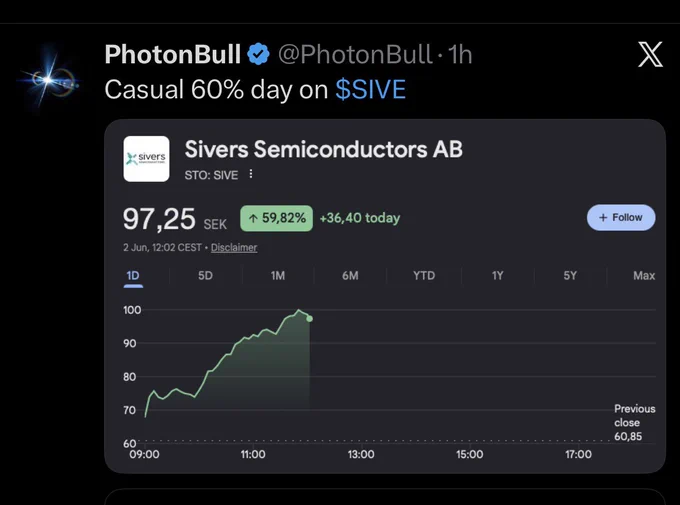
Task: Switch to the 5Y range tab
Action: tap(570, 275)
